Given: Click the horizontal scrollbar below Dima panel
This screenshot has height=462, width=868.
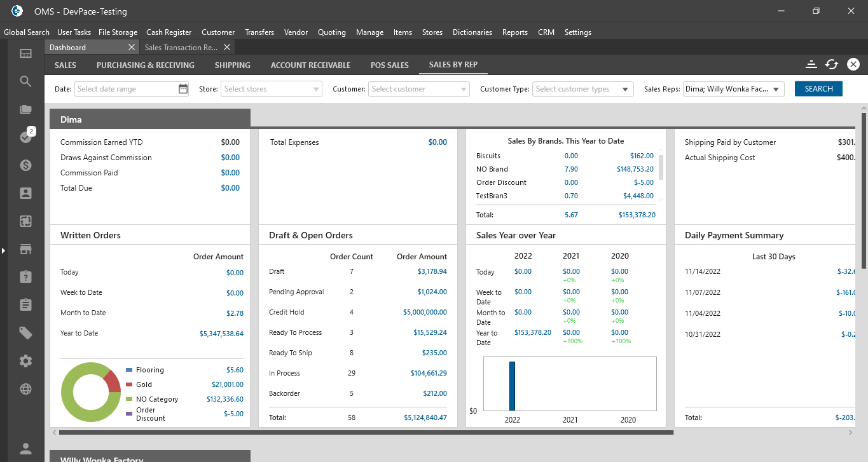Looking at the screenshot, I should tap(366, 433).
